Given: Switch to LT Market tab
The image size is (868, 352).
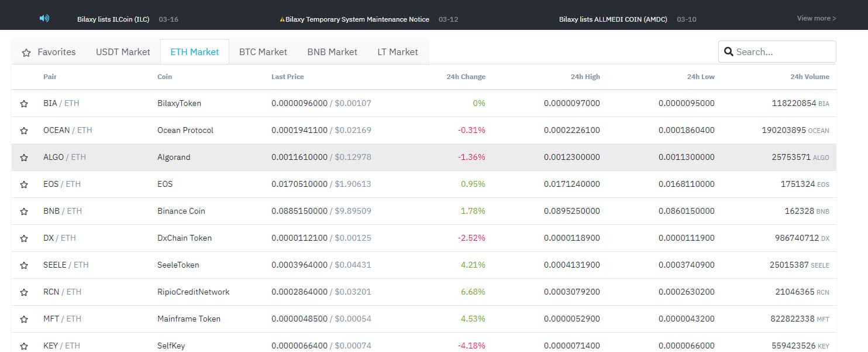Looking at the screenshot, I should [x=398, y=52].
